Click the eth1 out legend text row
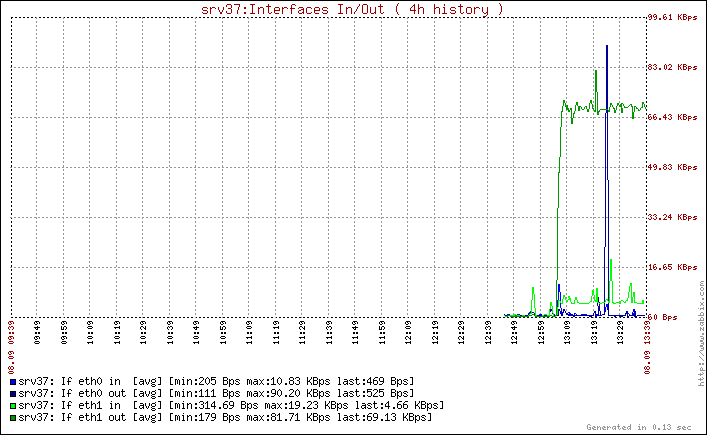 (225, 418)
